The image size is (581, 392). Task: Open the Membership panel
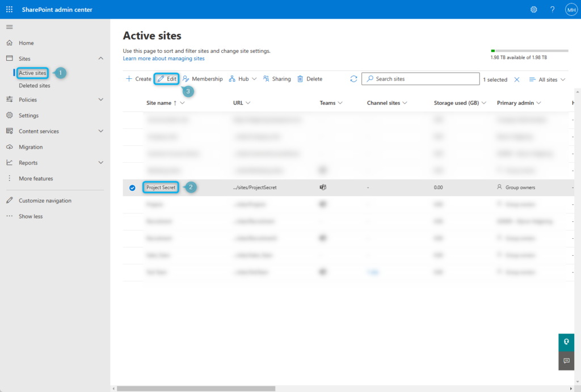202,78
